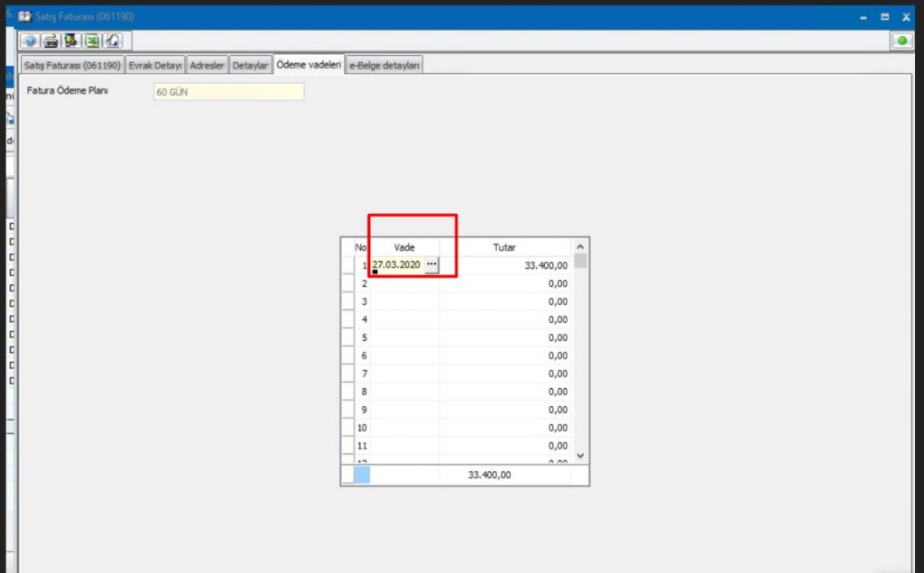The image size is (924, 573).
Task: Open date picker with the ellipsis button
Action: [431, 264]
